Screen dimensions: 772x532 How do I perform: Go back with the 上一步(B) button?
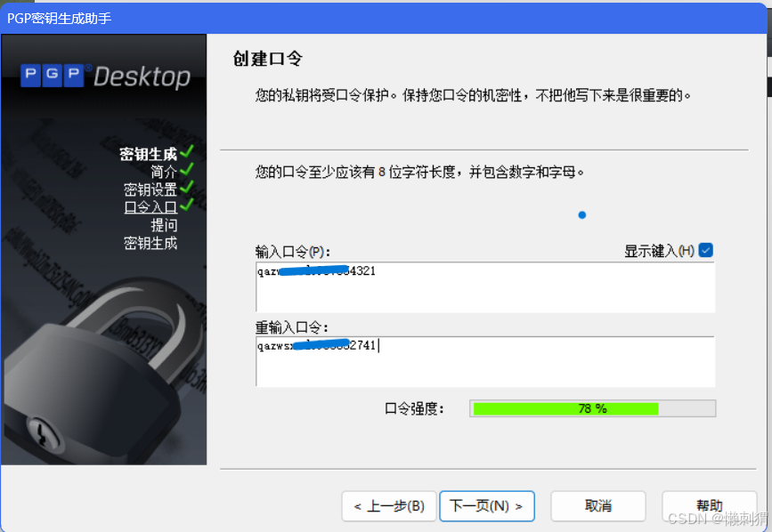(x=389, y=506)
